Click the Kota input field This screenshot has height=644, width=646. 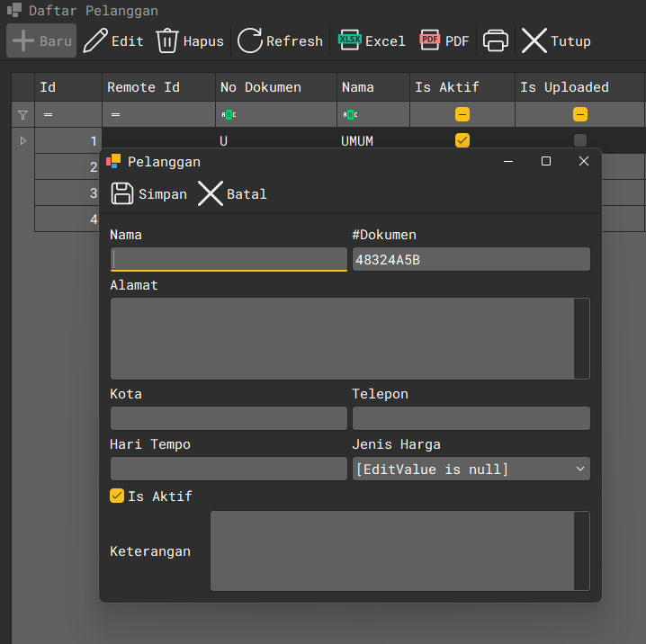click(x=229, y=418)
